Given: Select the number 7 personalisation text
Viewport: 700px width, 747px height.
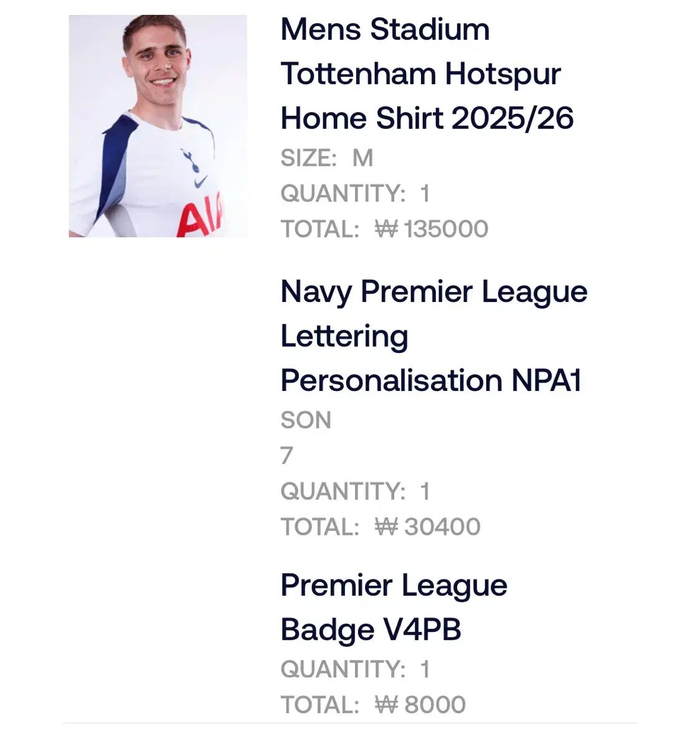Looking at the screenshot, I should (287, 456).
